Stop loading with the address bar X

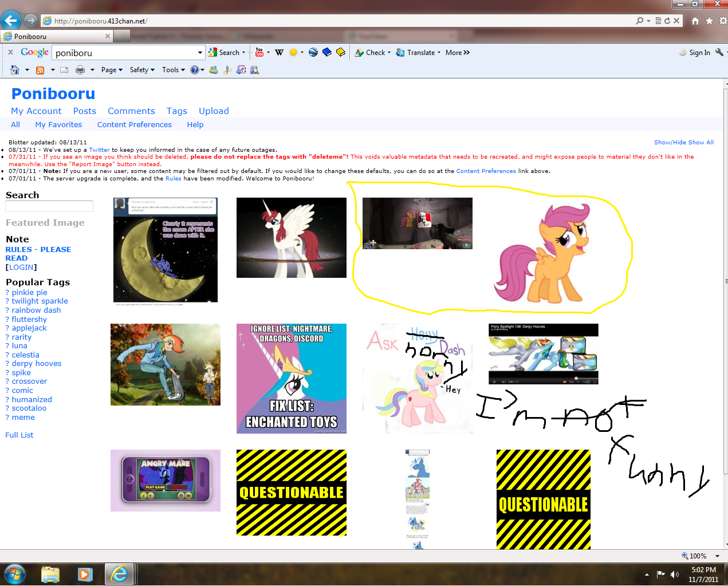point(676,21)
